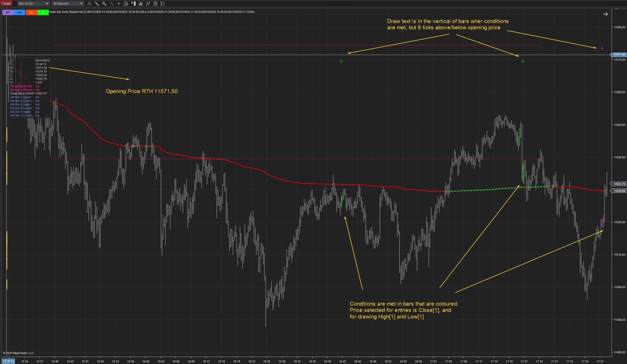Click the Chart window tab label
This screenshot has width=627, height=364.
[6, 4]
